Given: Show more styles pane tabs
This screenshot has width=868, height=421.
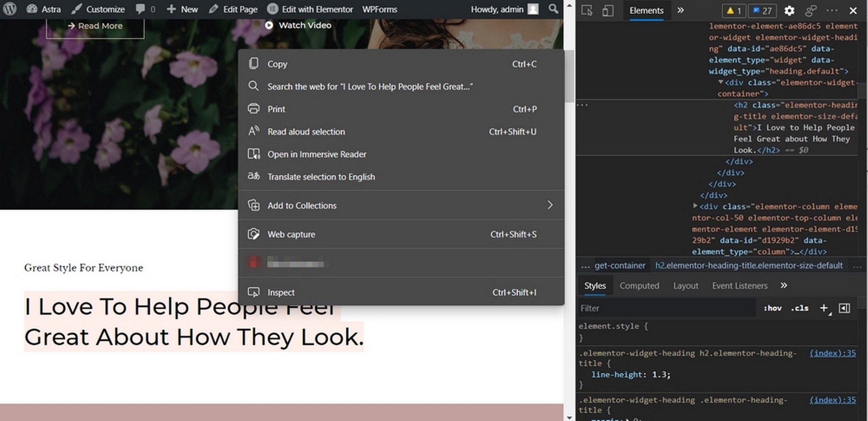Looking at the screenshot, I should 784,285.
